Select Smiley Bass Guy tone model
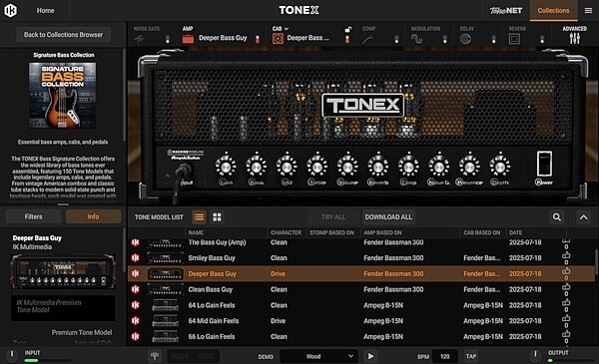Image resolution: width=599 pixels, height=364 pixels. [x=361, y=258]
